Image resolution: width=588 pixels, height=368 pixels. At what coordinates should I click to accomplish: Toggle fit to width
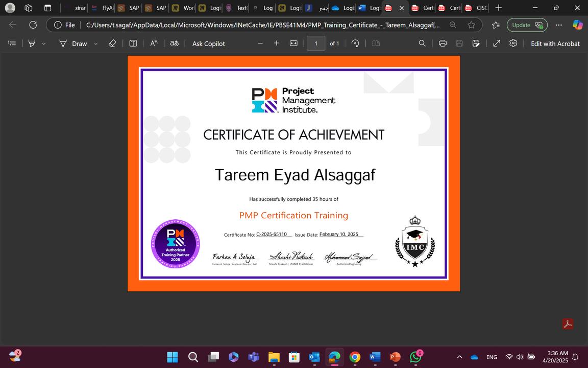(293, 43)
